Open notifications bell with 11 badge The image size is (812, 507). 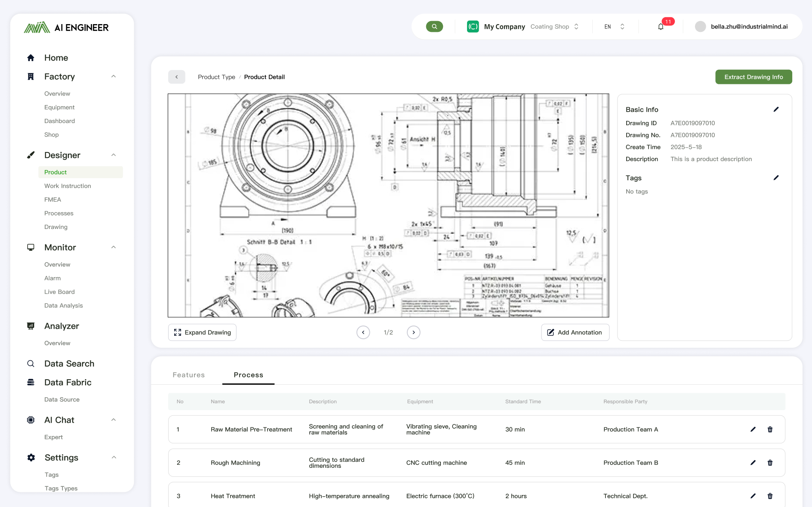pyautogui.click(x=661, y=27)
